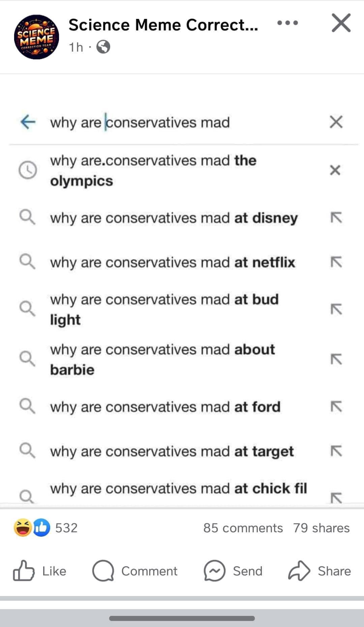The image size is (364, 627).
Task: Send the post via Messenger
Action: pos(233,571)
